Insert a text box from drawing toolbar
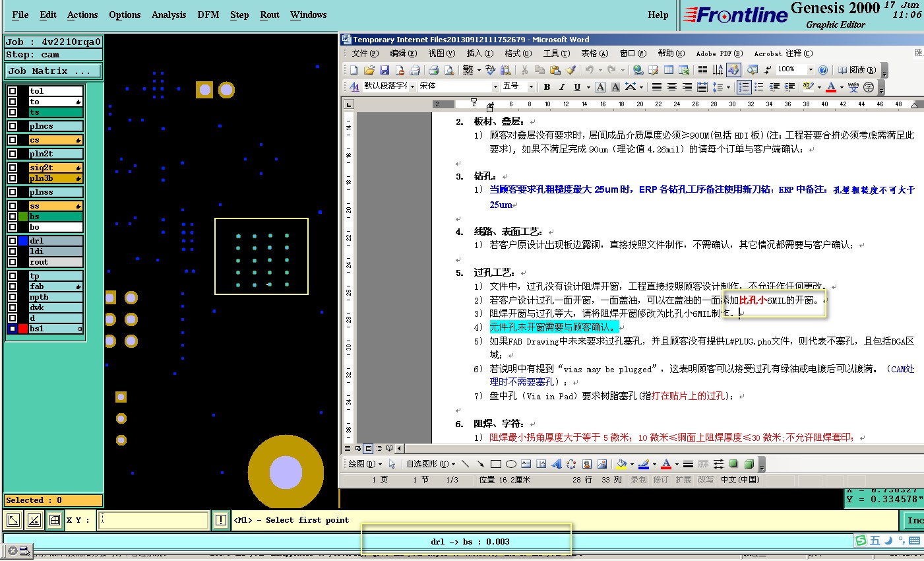 click(526, 464)
